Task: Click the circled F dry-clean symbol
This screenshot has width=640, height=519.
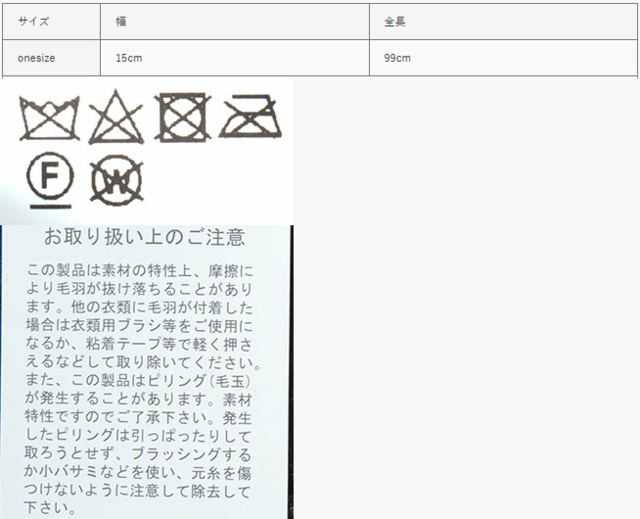Action: (x=50, y=179)
